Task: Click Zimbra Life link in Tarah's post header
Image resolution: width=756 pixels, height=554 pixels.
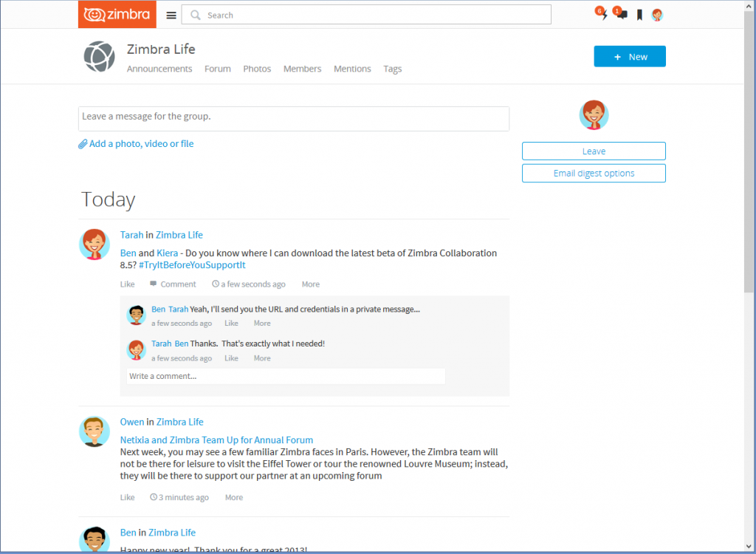Action: [x=179, y=235]
